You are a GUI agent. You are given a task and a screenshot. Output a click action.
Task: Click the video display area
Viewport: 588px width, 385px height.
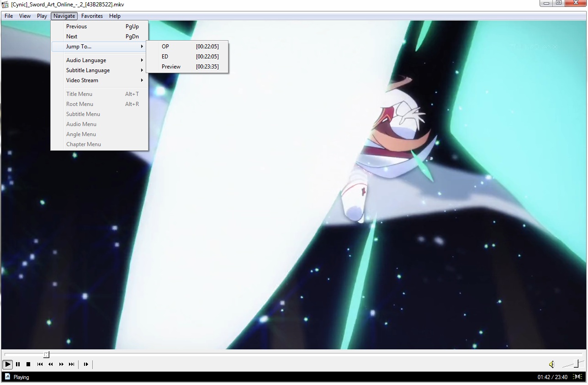(x=294, y=185)
